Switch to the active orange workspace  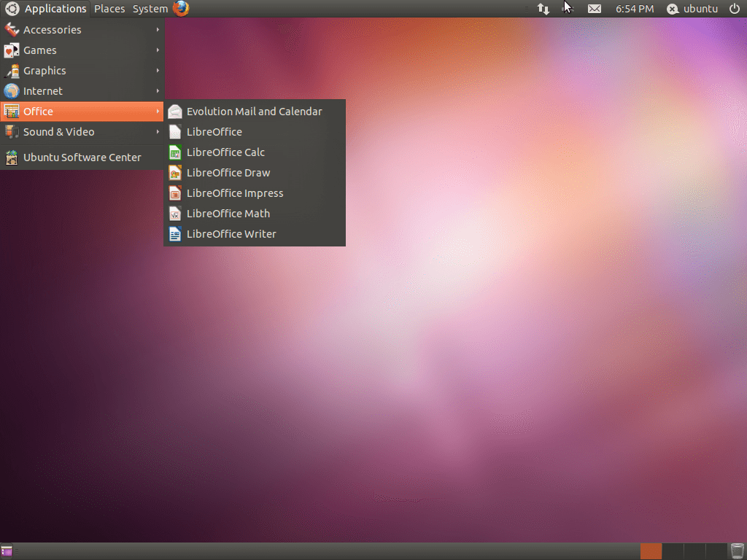click(651, 551)
